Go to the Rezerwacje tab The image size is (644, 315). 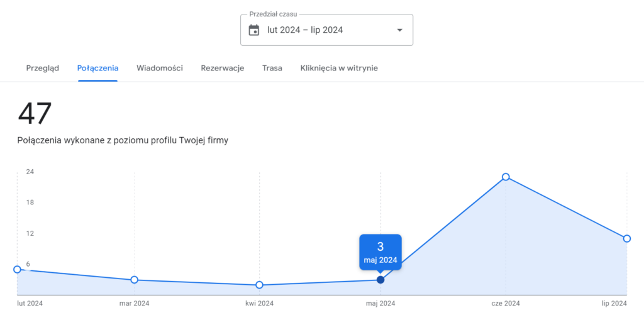click(223, 68)
